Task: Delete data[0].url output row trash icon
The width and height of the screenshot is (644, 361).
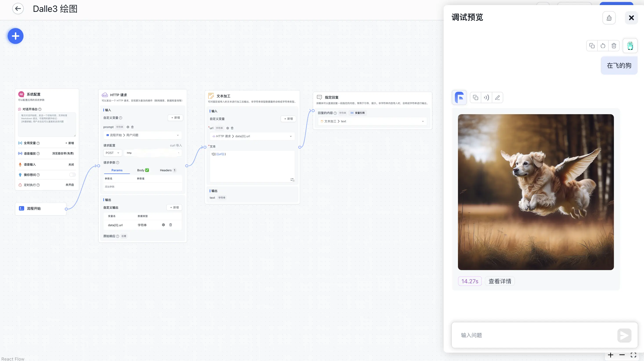Action: (x=170, y=225)
